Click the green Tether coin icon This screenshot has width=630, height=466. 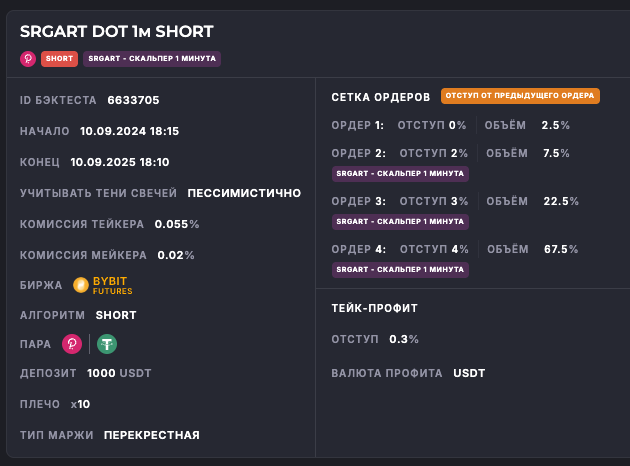point(106,344)
